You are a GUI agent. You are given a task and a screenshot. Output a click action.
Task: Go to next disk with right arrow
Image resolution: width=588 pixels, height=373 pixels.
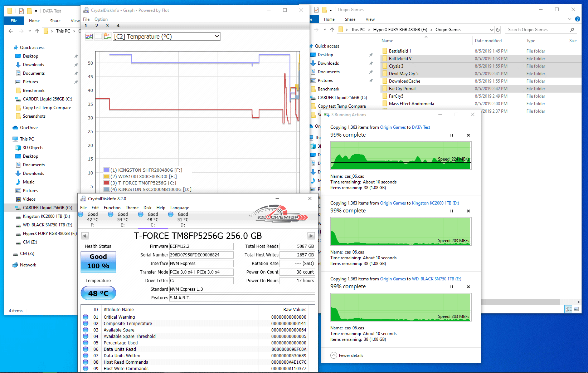(x=311, y=236)
